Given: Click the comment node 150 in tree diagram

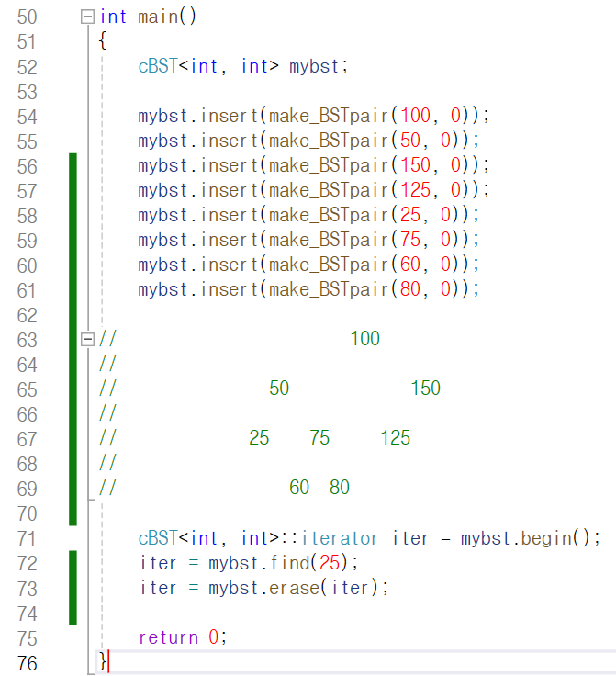Looking at the screenshot, I should point(426,389).
